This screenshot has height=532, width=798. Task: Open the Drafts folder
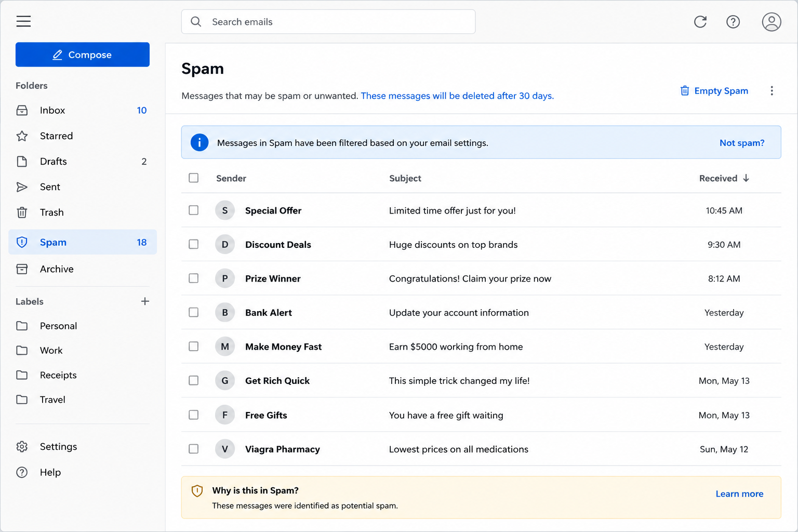(83, 162)
